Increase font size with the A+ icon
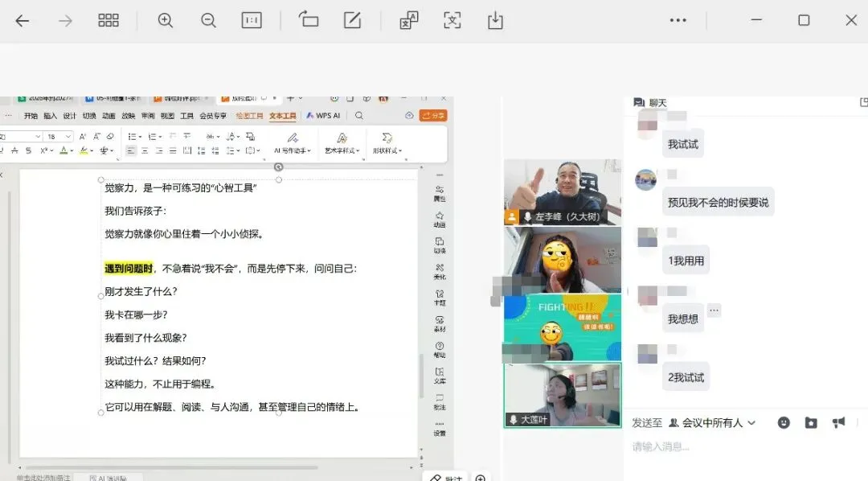This screenshot has height=481, width=868. pyautogui.click(x=83, y=136)
